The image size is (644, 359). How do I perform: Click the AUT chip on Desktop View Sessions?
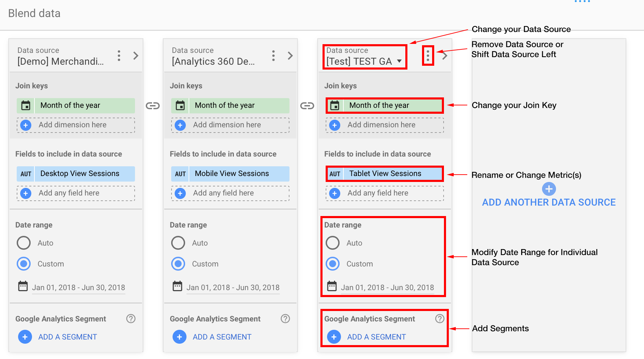point(25,174)
